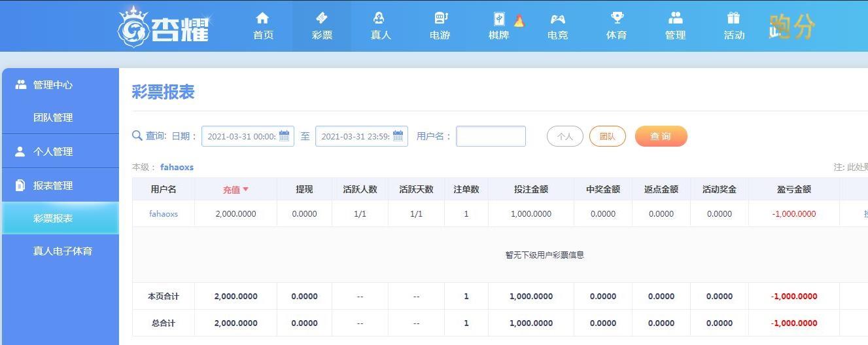Open the fahaoxs user link
The height and width of the screenshot is (345, 868).
[164, 213]
